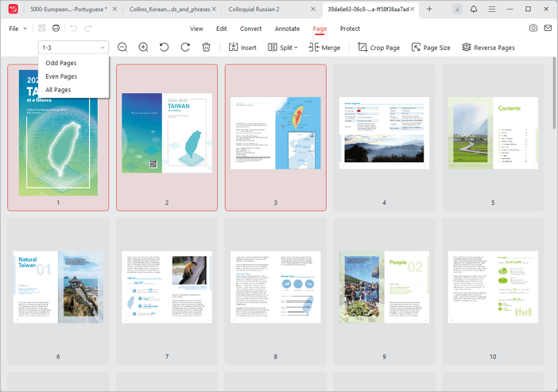Choose All Pages option

(x=58, y=90)
